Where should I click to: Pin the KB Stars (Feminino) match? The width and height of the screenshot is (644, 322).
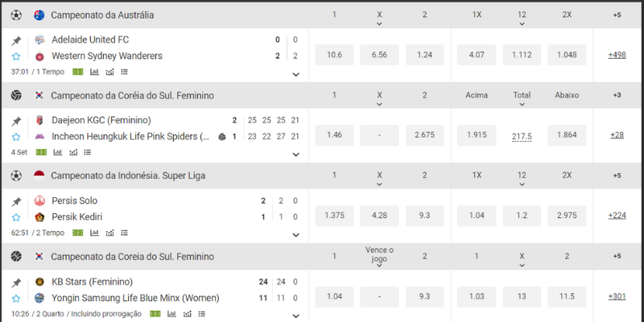tap(16, 282)
